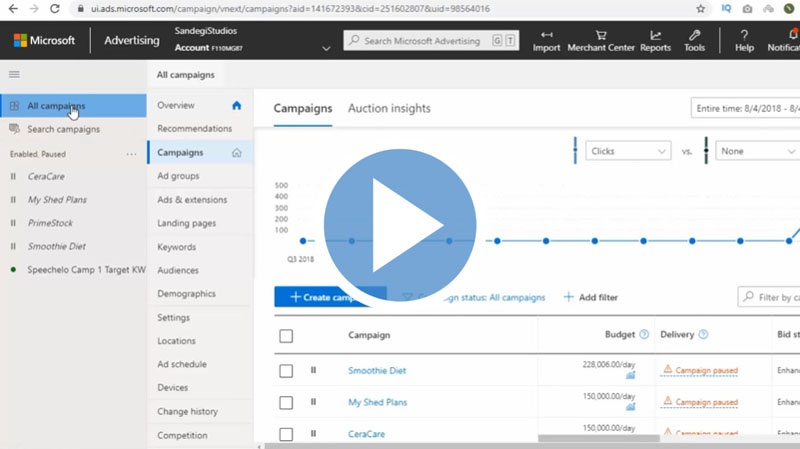Check the Smoothie Diet row checkbox
The width and height of the screenshot is (800, 449).
pyautogui.click(x=286, y=370)
